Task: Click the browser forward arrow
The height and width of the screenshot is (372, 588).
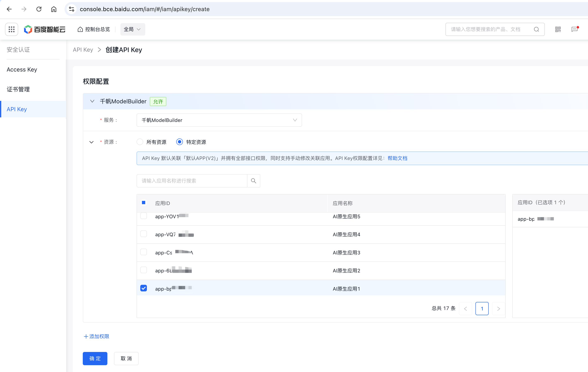Action: [x=24, y=9]
